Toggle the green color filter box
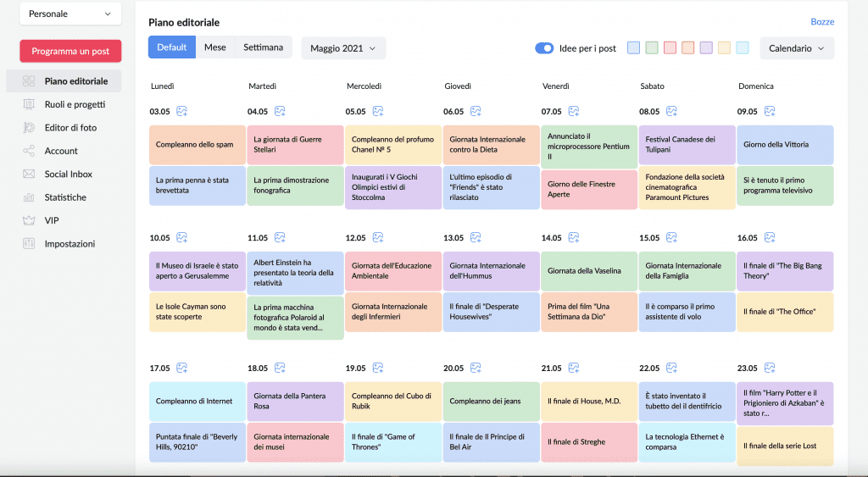The image size is (868, 477). point(652,48)
